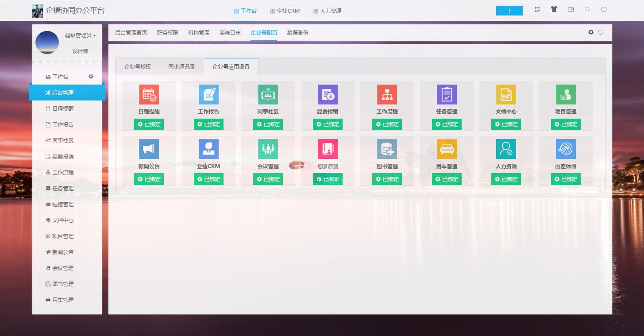Screen dimensions: 644x336
Task: Open the QR code icon in top toolbar
Action: pos(537,9)
